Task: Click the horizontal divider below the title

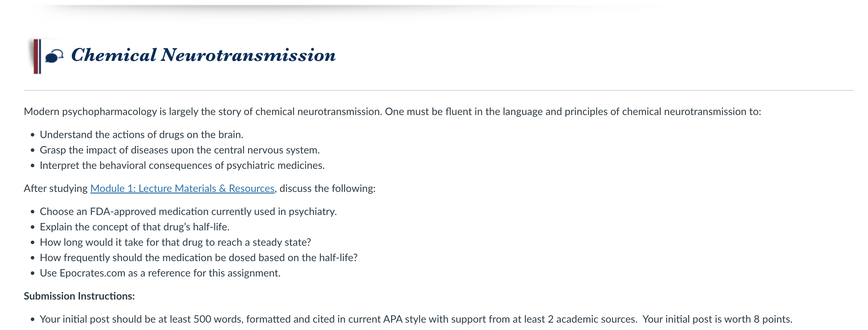Action: point(438,90)
